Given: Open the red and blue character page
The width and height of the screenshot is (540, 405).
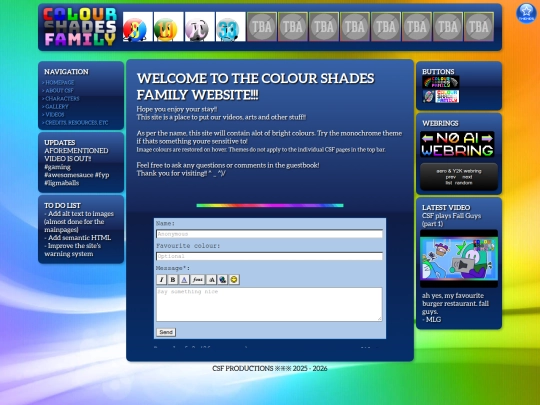Looking at the screenshot, I should coord(137,27).
